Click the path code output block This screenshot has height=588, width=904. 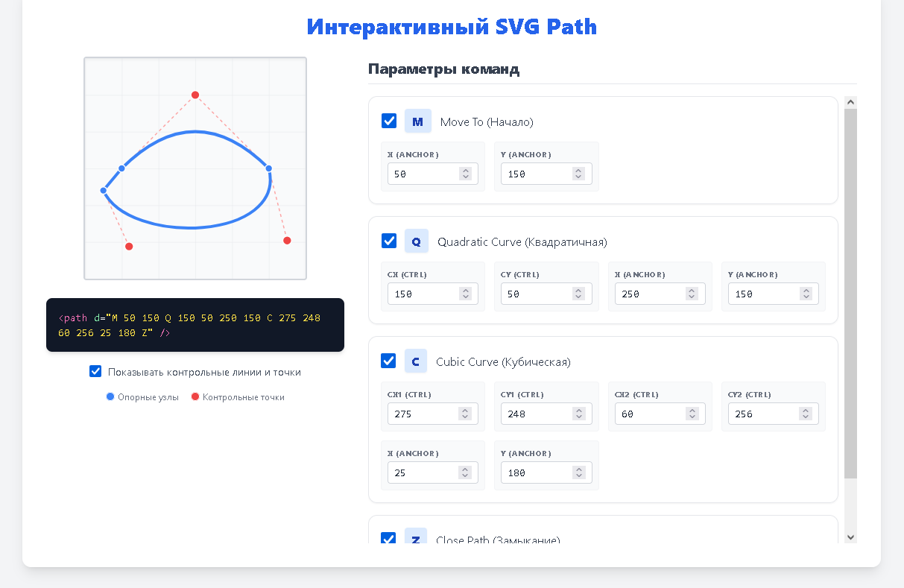[195, 325]
